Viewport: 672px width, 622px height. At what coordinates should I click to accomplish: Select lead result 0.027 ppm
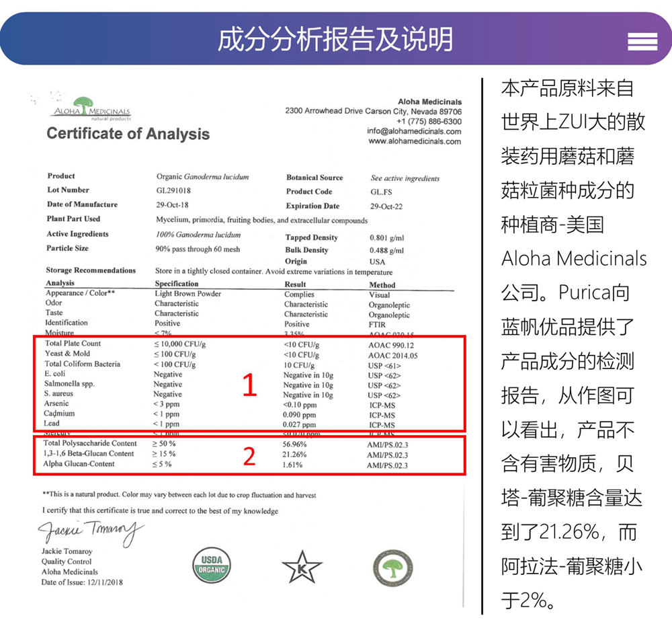click(299, 425)
